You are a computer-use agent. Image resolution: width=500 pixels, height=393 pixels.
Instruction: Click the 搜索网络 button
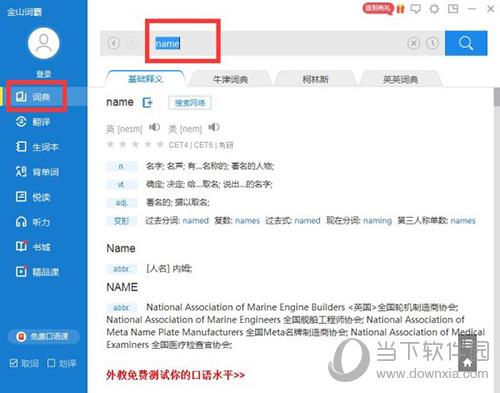190,103
